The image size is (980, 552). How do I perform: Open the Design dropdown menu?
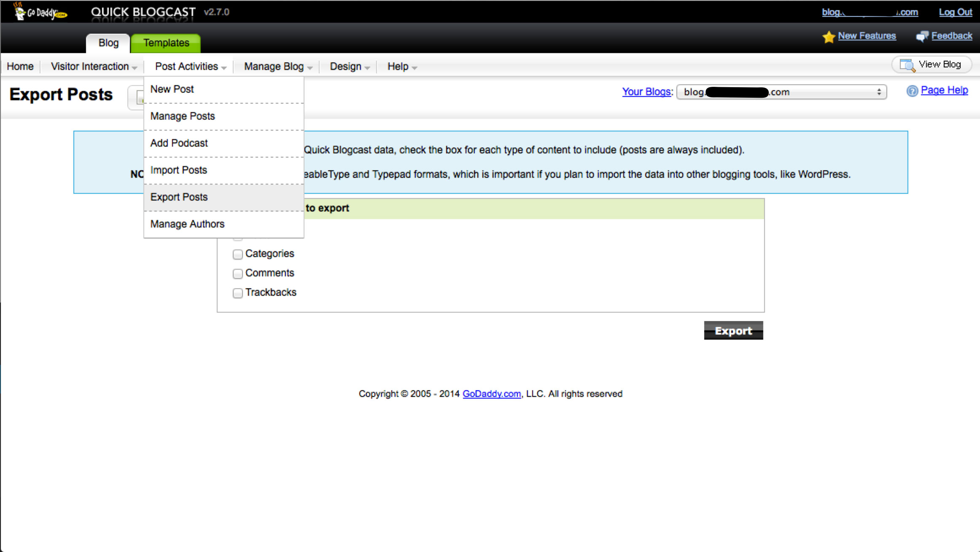pyautogui.click(x=350, y=67)
